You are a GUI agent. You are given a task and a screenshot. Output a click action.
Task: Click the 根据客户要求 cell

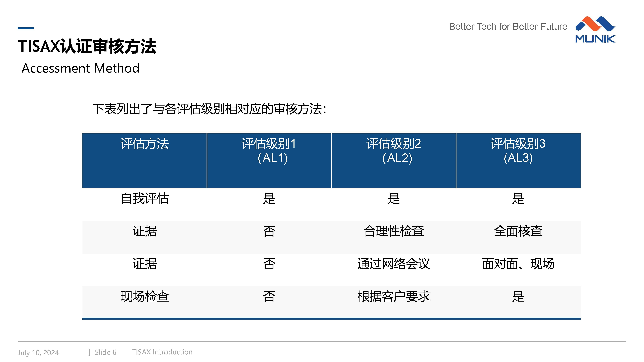pyautogui.click(x=394, y=297)
